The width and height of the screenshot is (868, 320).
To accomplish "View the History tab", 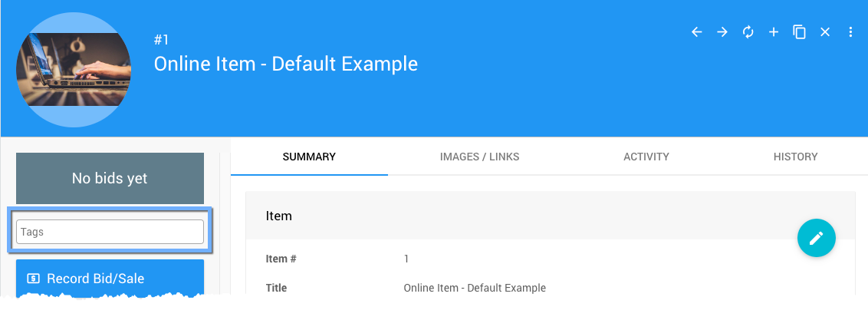I will tap(795, 157).
